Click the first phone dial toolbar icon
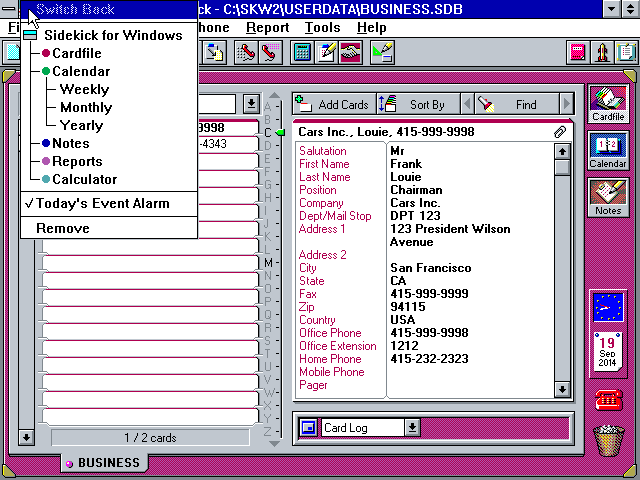 coord(246,52)
